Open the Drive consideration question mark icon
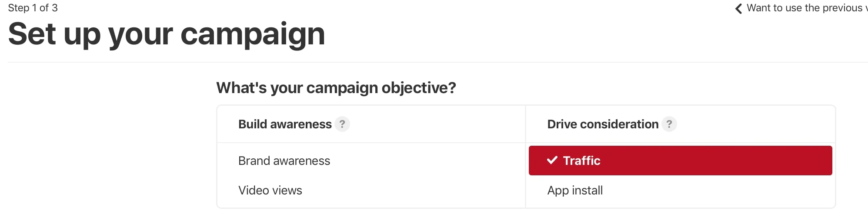Viewport: 868px width, 221px height. [669, 124]
